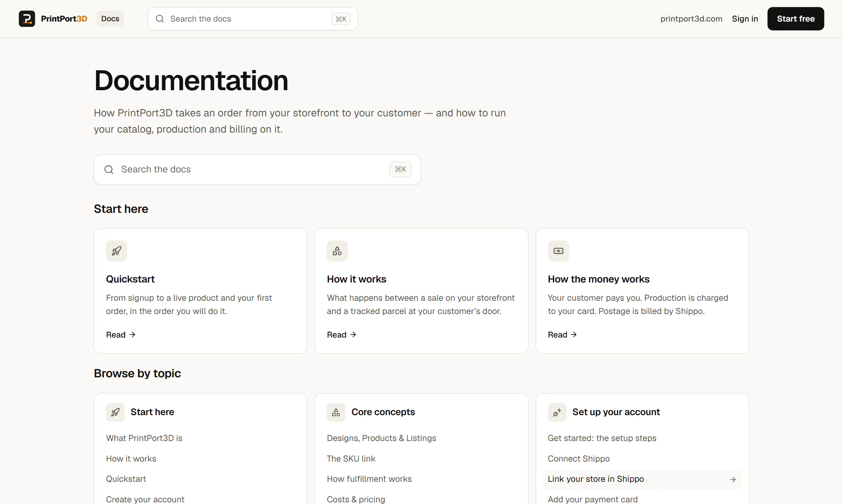Click the How it works card description
This screenshot has height=504, width=843.
click(421, 304)
